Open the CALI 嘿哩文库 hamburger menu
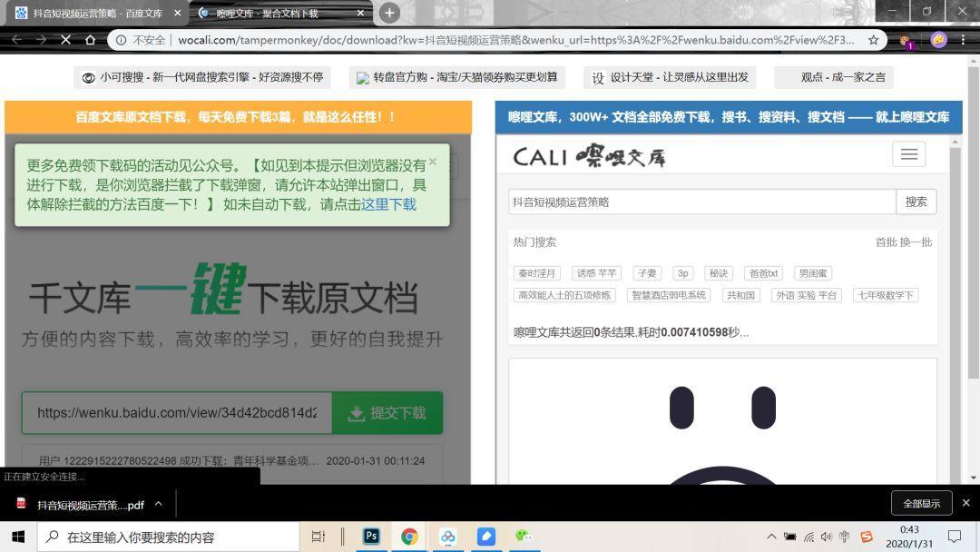 [908, 154]
